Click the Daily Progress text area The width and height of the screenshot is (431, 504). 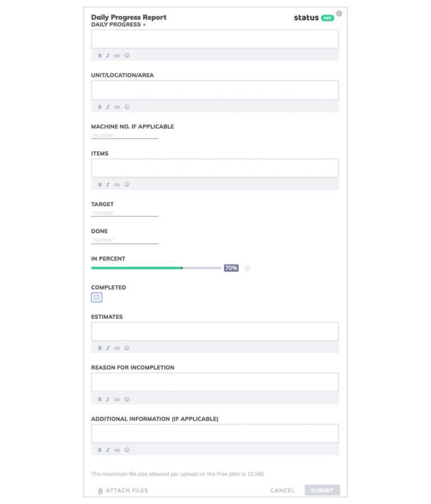[215, 39]
